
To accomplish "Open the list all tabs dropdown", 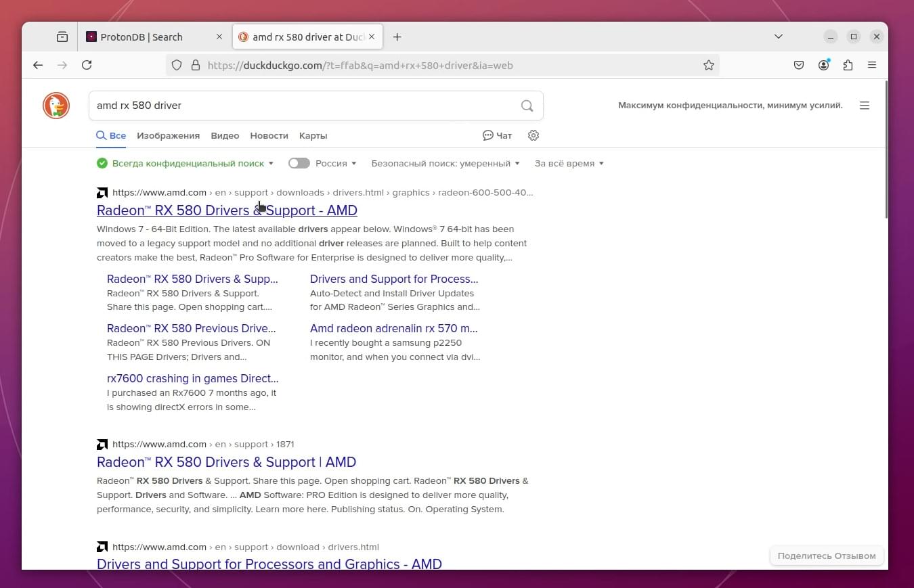I will click(779, 37).
